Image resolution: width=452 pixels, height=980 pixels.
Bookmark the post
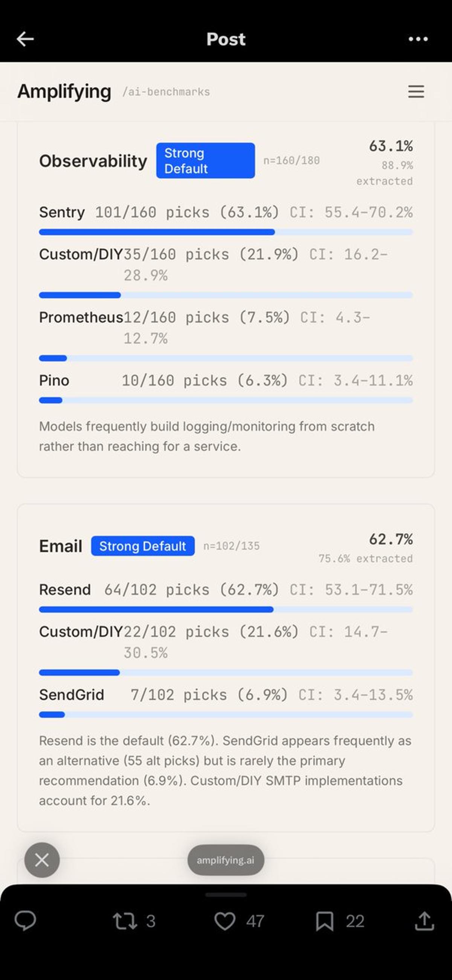[325, 921]
